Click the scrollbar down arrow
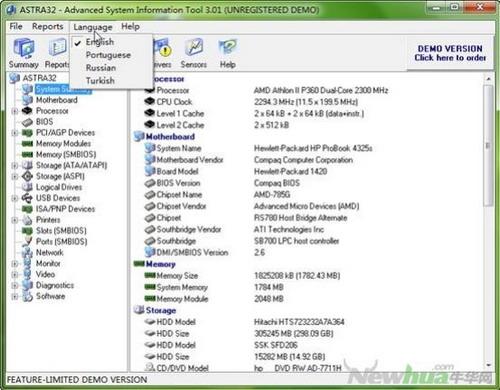Image resolution: width=500 pixels, height=390 pixels. [488, 365]
